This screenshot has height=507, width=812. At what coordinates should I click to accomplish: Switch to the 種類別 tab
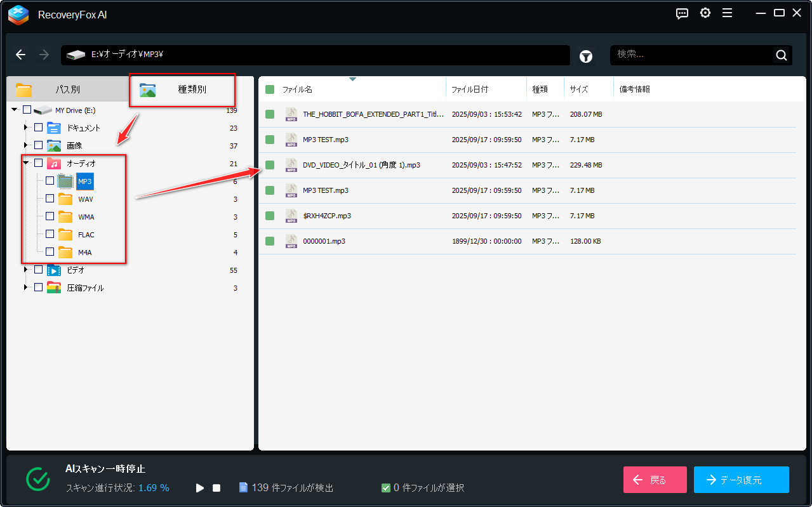coord(182,89)
